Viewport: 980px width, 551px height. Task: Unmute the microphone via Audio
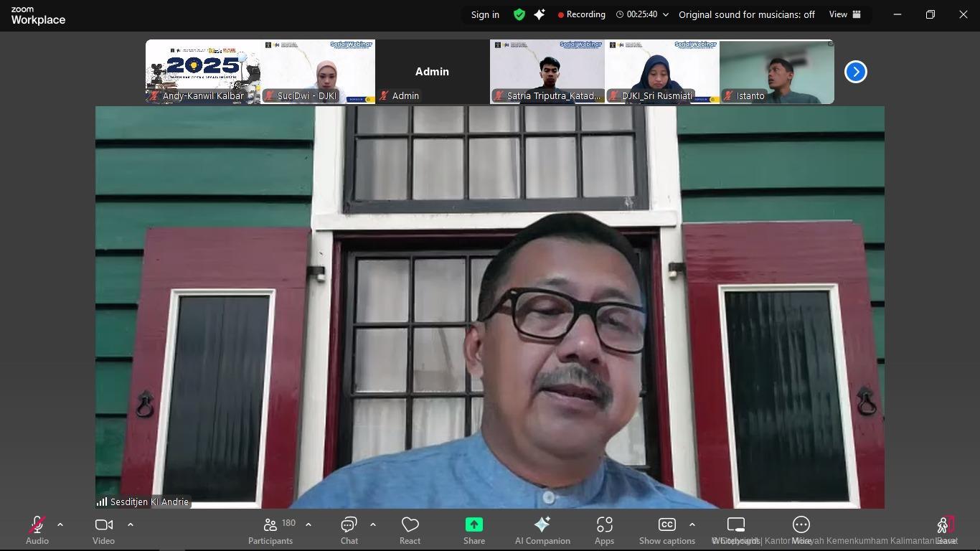pos(37,531)
